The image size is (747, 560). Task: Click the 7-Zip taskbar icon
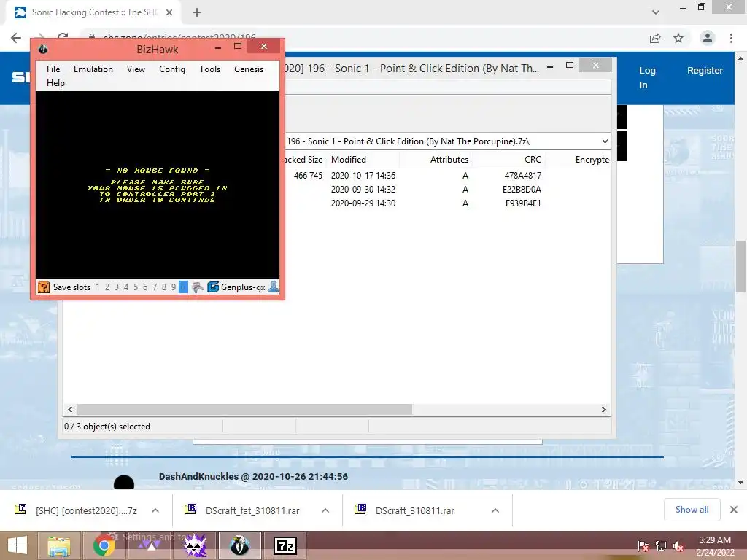point(285,545)
